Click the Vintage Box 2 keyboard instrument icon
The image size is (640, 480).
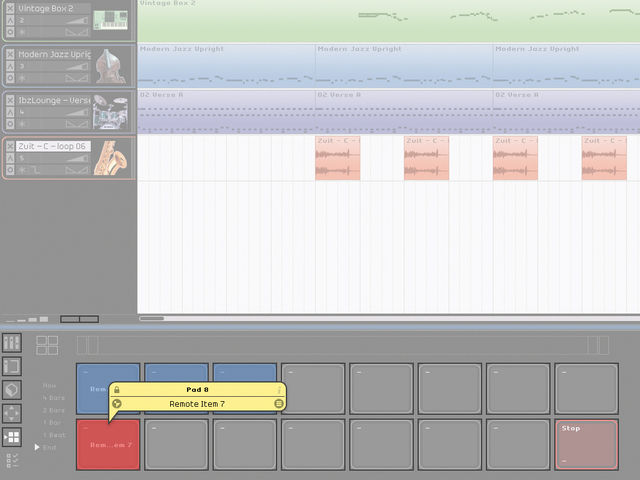[110, 20]
